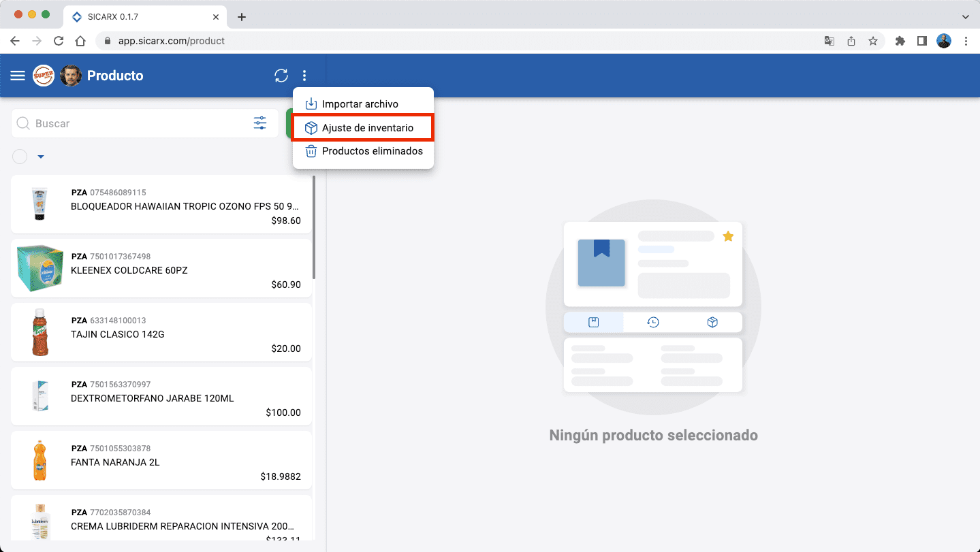The height and width of the screenshot is (552, 980).
Task: Open the tab strip chevron dropdown
Action: point(966,16)
